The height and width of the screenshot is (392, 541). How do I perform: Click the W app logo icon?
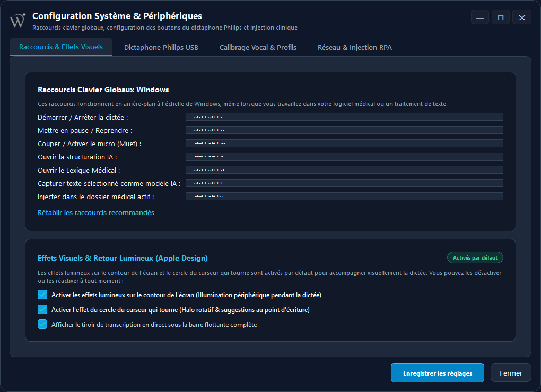18,20
